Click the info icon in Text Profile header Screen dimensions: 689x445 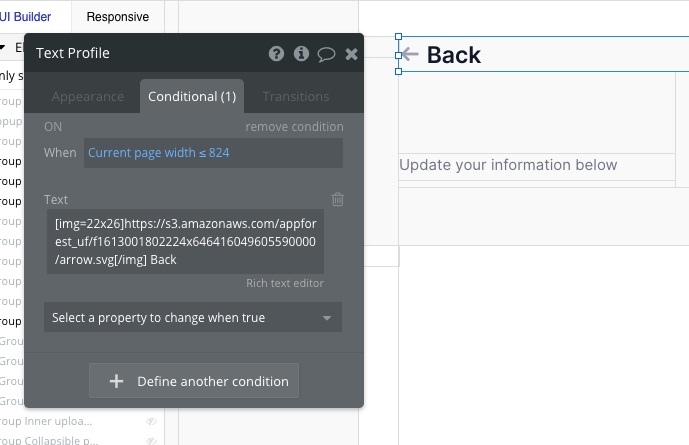click(x=301, y=54)
